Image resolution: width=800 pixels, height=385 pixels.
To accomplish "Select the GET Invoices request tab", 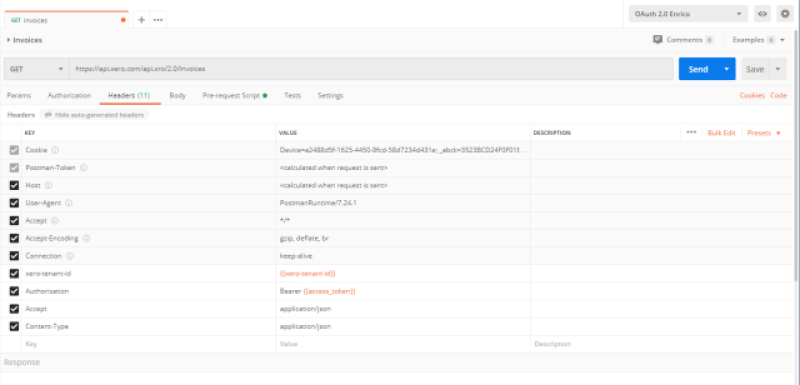I will (66, 20).
